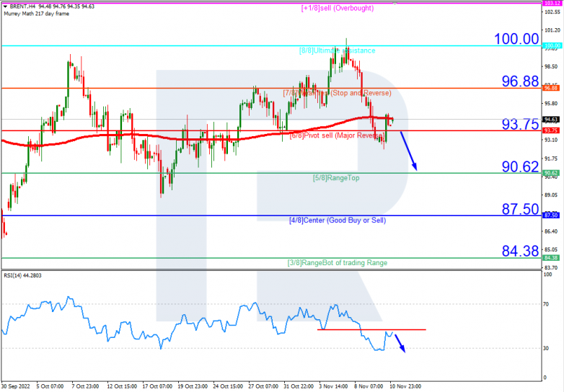Select the 19 Oct 23:00 time label
The height and width of the screenshot is (392, 564).
[193, 387]
